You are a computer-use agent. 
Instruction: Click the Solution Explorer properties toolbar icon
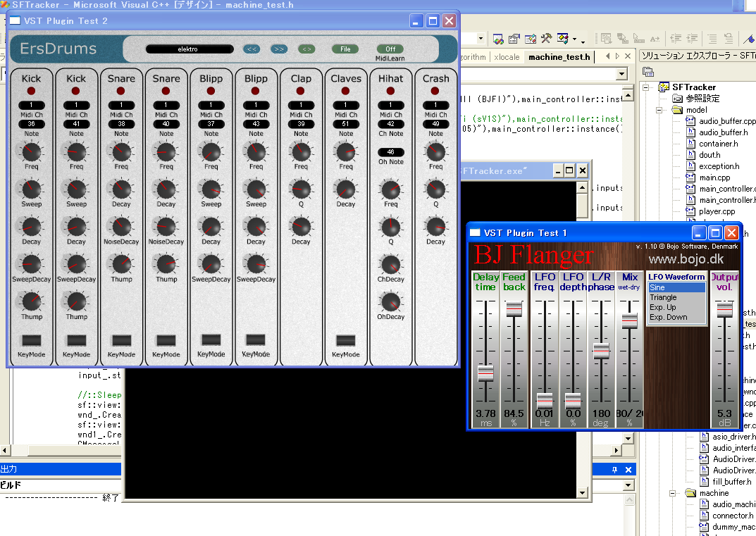click(648, 71)
